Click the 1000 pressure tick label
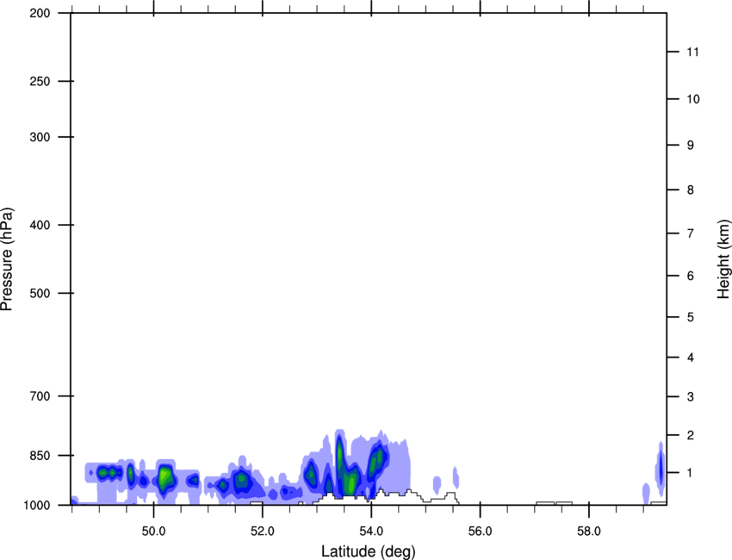 (37, 505)
